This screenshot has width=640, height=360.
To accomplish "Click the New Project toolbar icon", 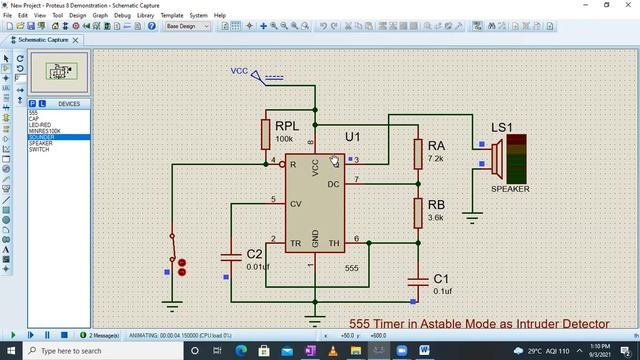I will (10, 26).
